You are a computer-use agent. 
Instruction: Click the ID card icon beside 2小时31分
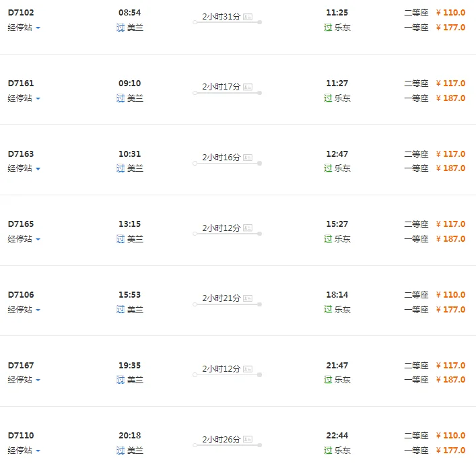click(x=248, y=16)
